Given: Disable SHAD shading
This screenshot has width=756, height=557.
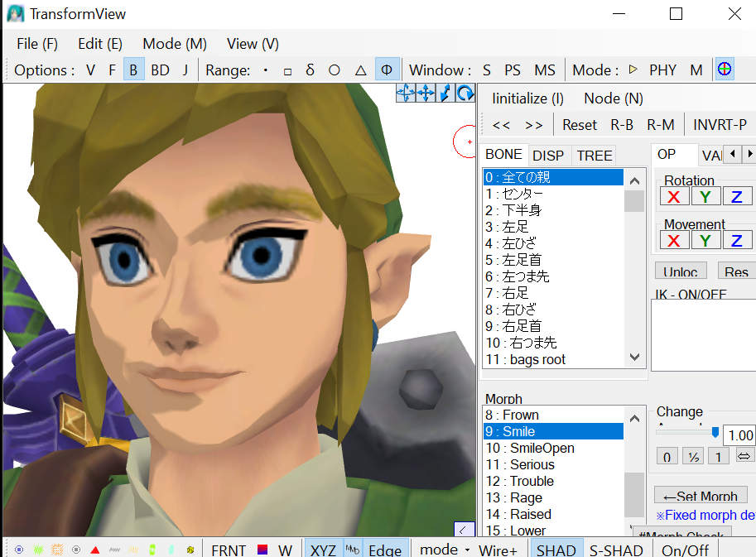Looking at the screenshot, I should [x=556, y=550].
